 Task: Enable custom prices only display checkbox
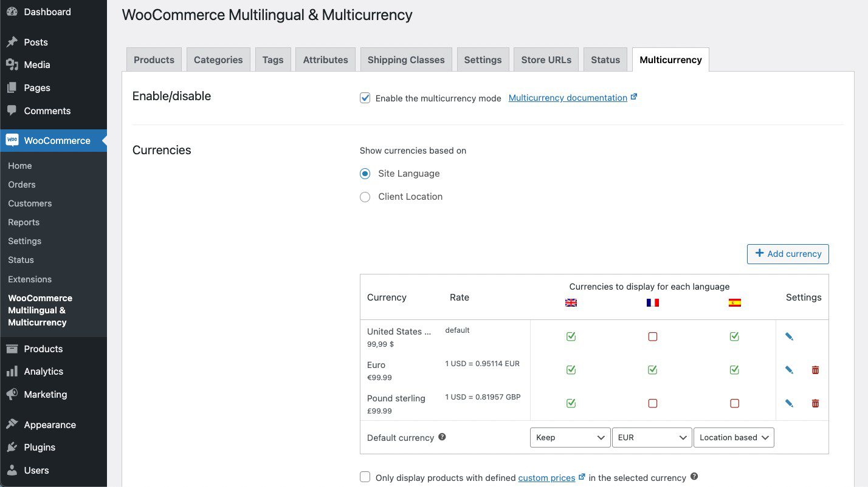(x=365, y=477)
